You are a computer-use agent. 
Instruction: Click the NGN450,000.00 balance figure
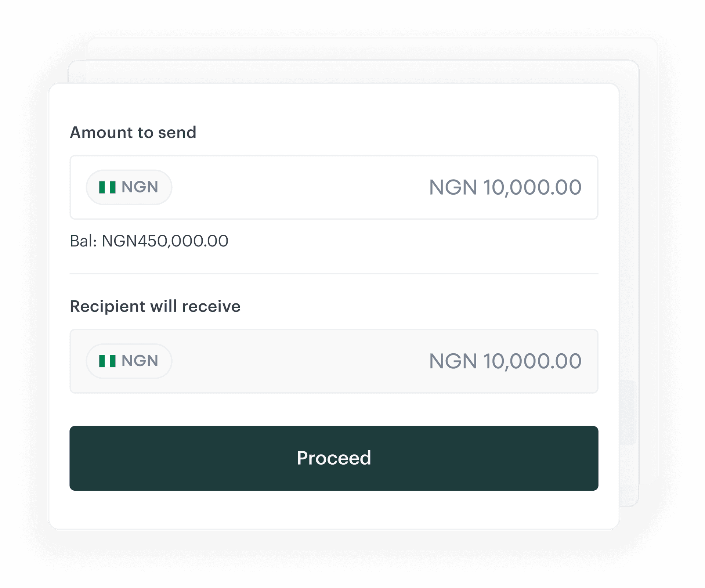(165, 241)
